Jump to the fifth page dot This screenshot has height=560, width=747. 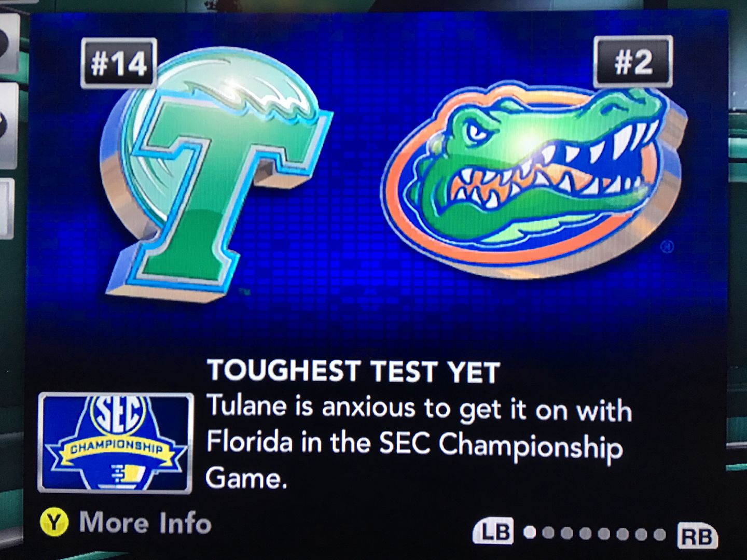pyautogui.click(x=604, y=534)
